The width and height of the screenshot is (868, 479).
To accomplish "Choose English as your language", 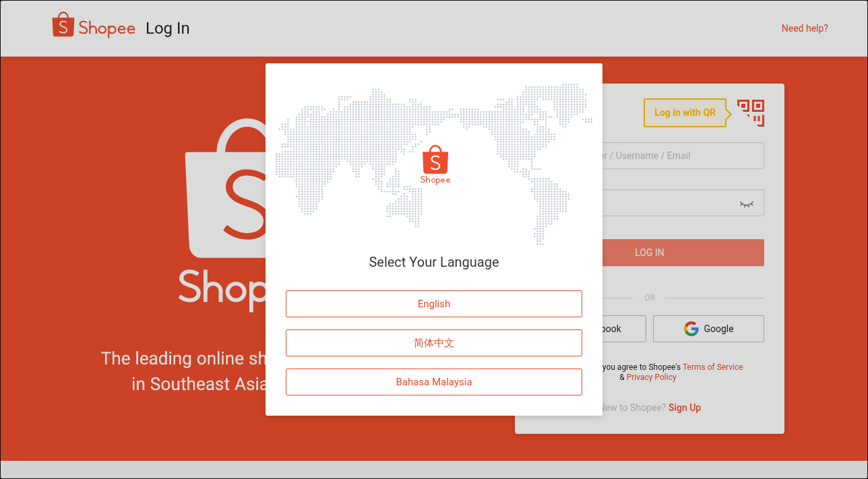I will pos(434,304).
